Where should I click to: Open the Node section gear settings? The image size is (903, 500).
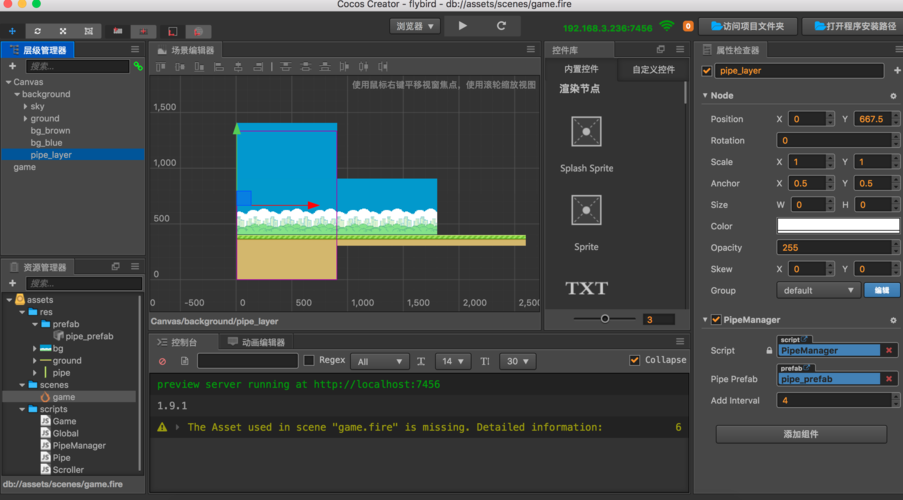(893, 96)
